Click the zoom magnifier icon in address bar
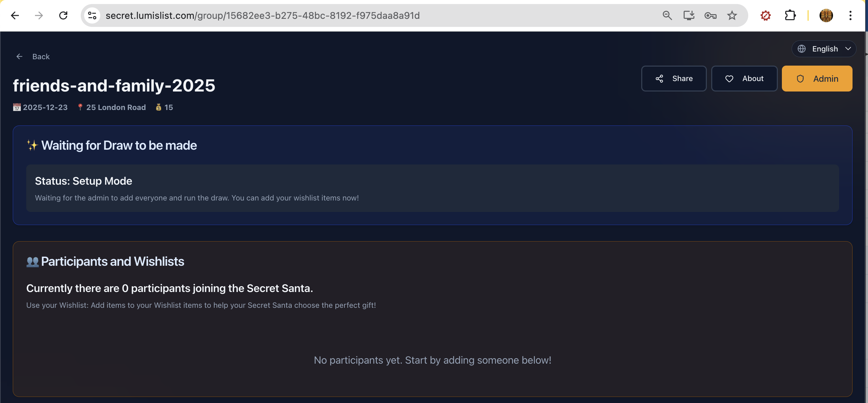Image resolution: width=868 pixels, height=403 pixels. tap(667, 15)
